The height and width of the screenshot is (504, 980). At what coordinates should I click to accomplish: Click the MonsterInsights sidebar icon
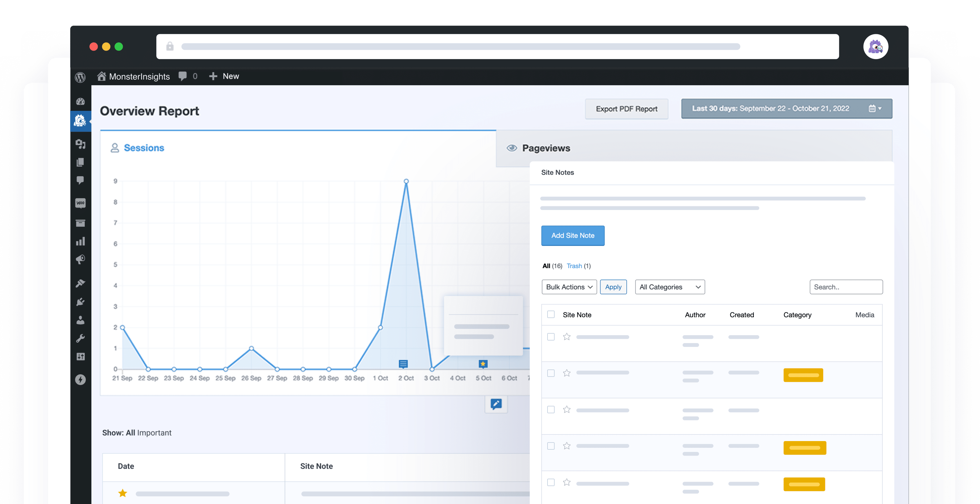click(80, 121)
